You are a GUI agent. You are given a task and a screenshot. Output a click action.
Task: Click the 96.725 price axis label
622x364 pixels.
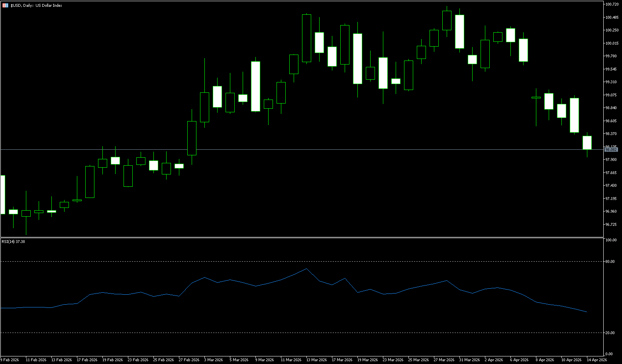click(611, 225)
